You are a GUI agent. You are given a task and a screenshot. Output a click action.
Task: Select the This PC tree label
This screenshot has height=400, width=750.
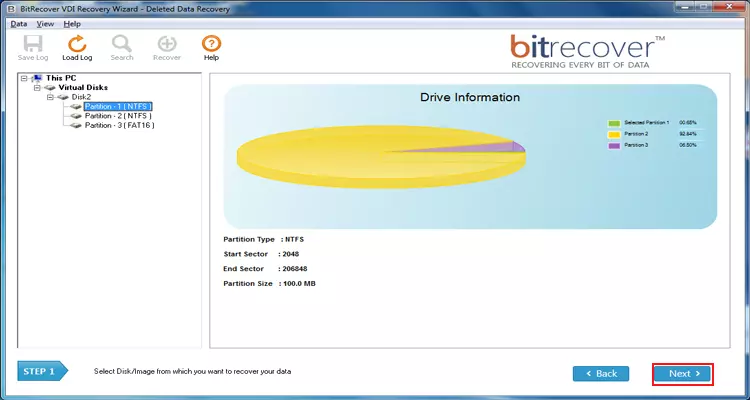tap(61, 78)
